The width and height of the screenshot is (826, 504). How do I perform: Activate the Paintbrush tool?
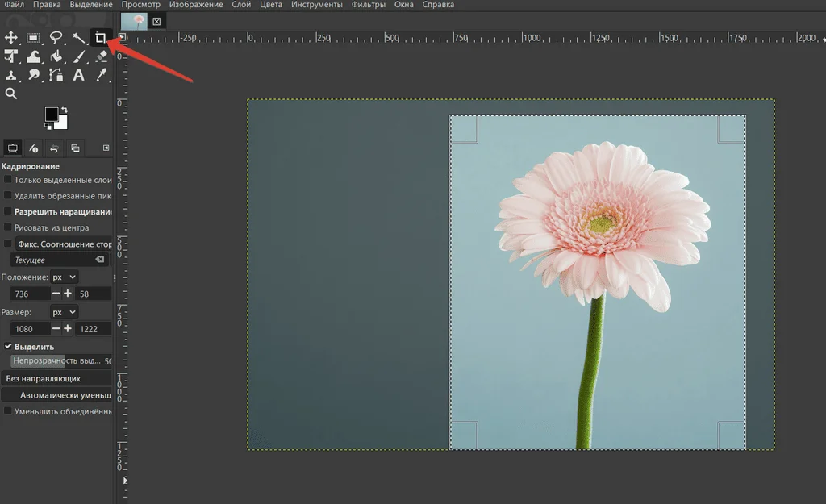point(79,56)
